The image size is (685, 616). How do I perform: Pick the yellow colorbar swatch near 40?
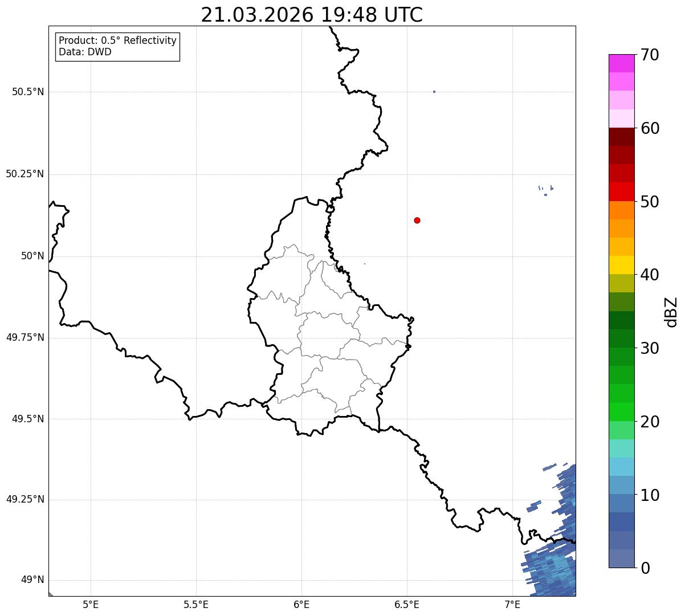(621, 265)
